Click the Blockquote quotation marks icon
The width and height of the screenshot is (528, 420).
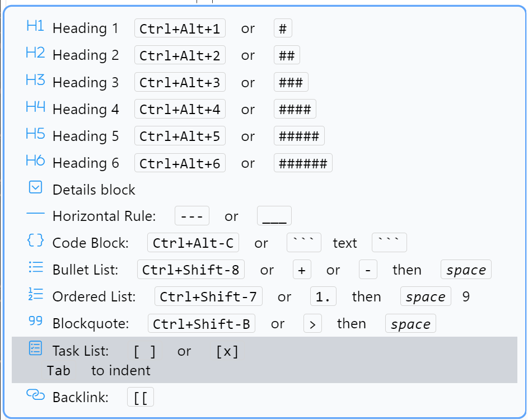36,321
